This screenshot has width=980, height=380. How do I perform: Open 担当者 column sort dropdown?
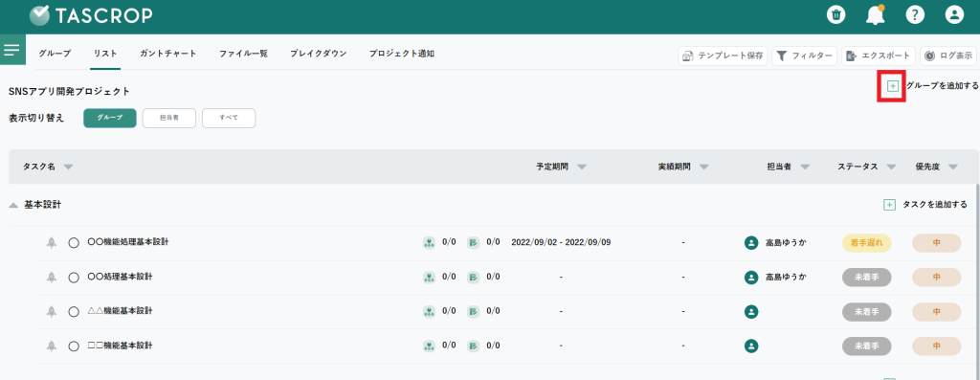click(805, 168)
